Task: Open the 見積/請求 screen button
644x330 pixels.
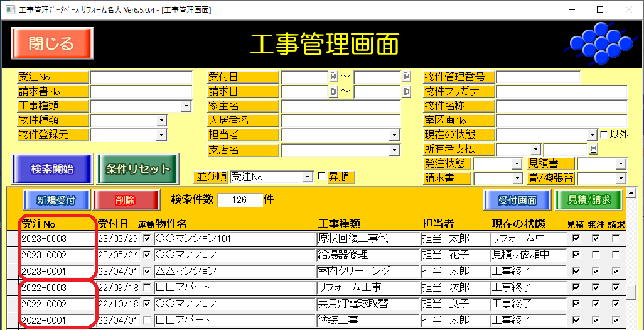Action: click(588, 201)
